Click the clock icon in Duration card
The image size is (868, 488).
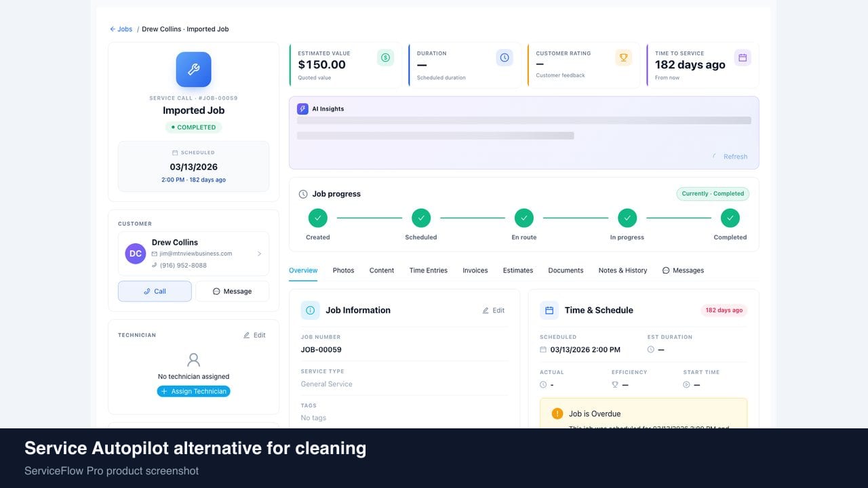[x=505, y=58]
